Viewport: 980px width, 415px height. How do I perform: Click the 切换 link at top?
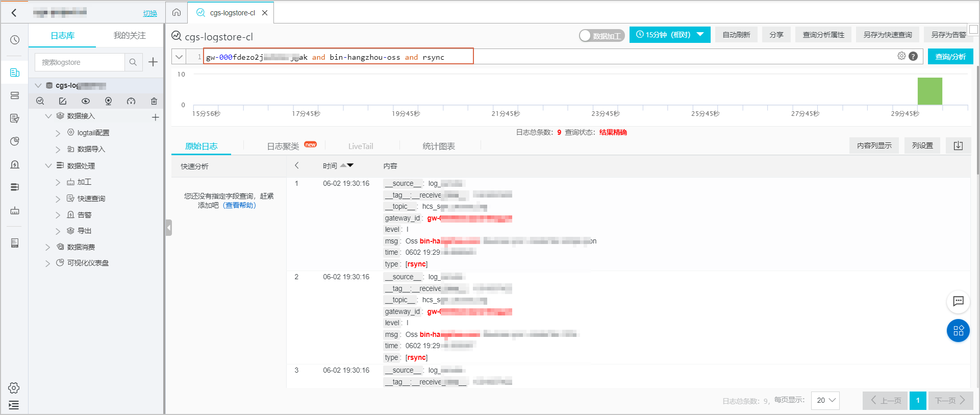pos(150,13)
